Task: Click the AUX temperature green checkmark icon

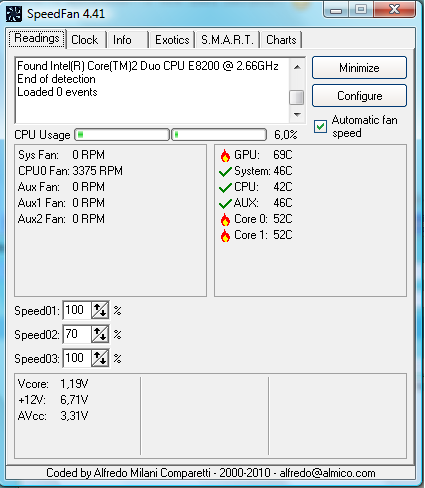Action: click(225, 204)
